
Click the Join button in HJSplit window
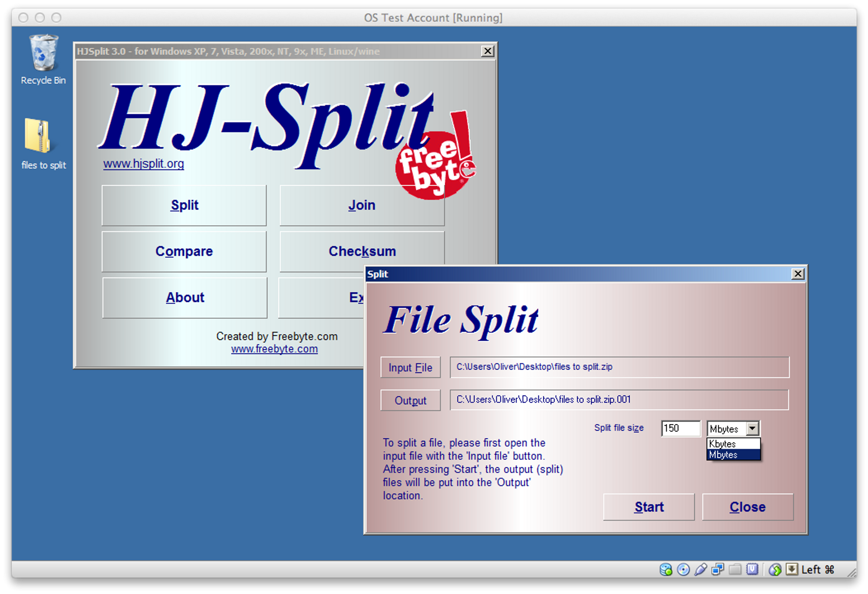coord(362,205)
